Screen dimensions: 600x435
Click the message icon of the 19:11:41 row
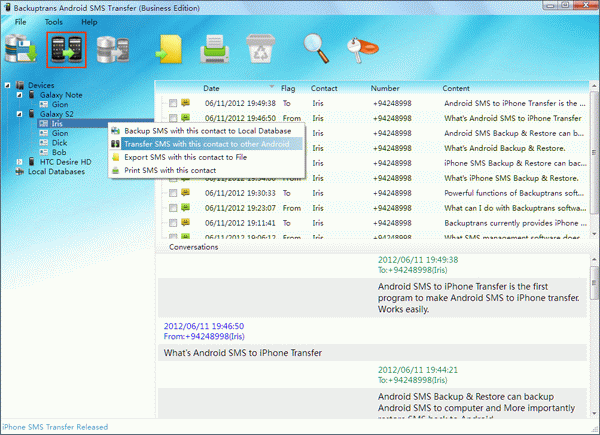coord(186,222)
